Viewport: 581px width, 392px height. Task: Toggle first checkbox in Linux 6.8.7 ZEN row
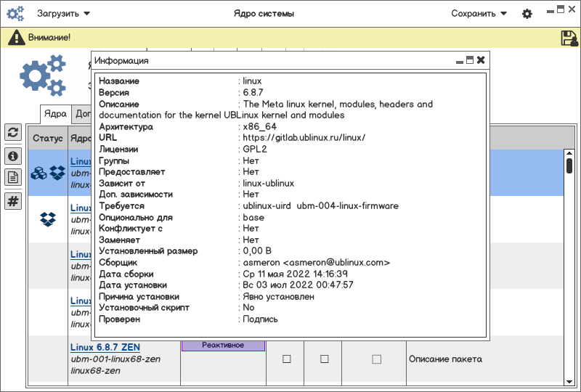click(286, 359)
